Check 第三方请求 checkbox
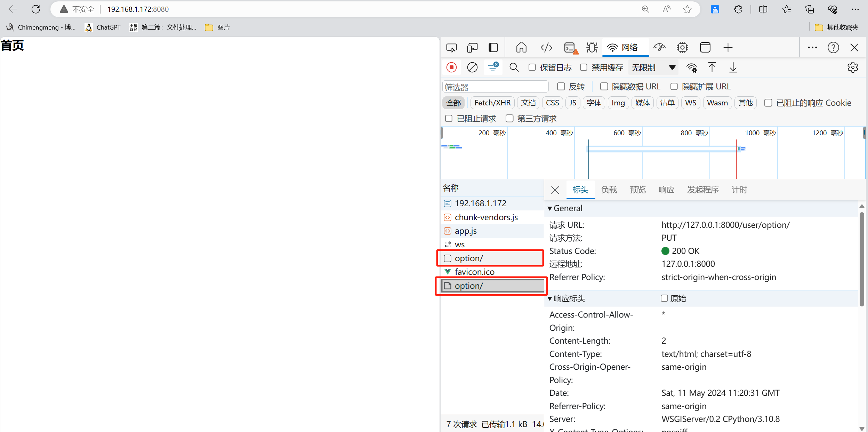The image size is (868, 432). click(x=509, y=119)
